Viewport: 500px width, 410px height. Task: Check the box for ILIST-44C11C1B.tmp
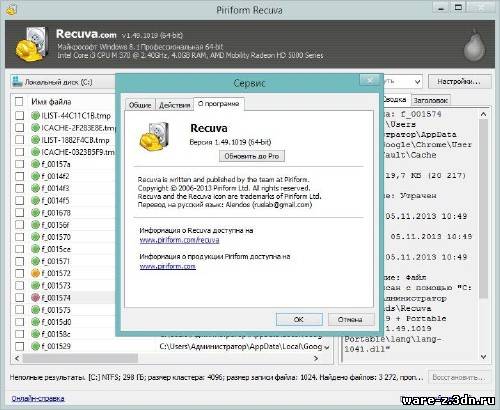coord(19,116)
